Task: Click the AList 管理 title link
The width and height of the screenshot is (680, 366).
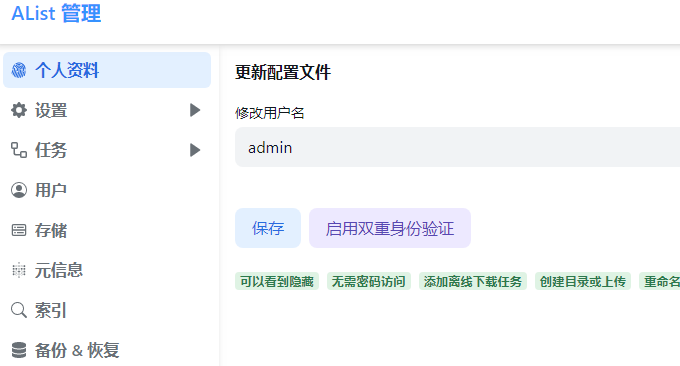Action: coord(56,13)
